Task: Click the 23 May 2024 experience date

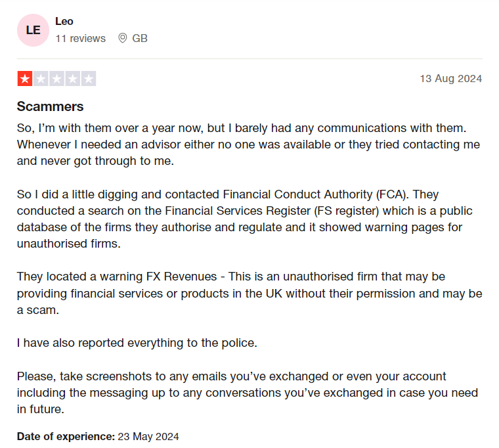Action: [x=148, y=437]
